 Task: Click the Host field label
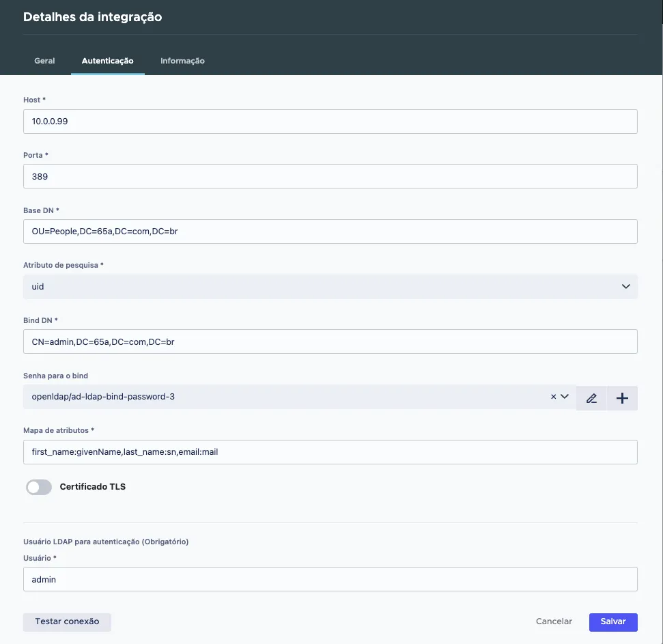(34, 100)
